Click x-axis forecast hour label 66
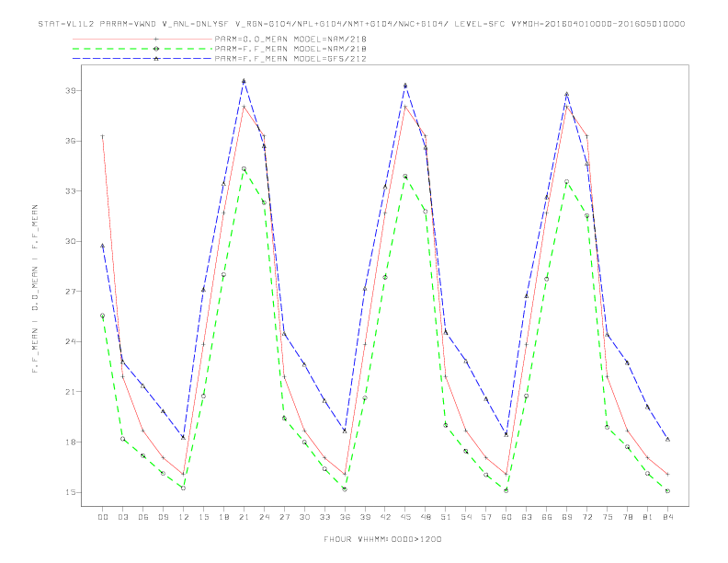The height and width of the screenshot is (563, 728). (547, 517)
